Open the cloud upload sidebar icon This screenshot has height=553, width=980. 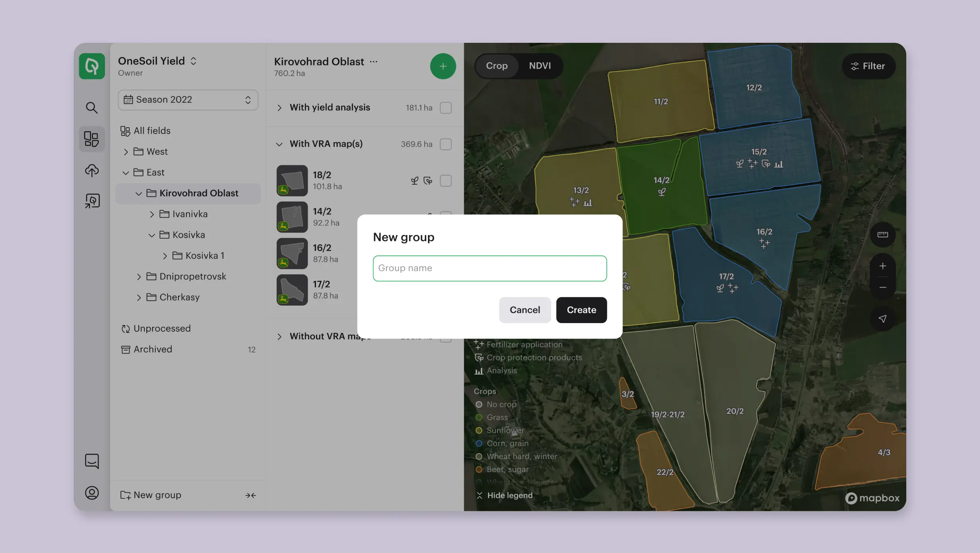coord(92,170)
